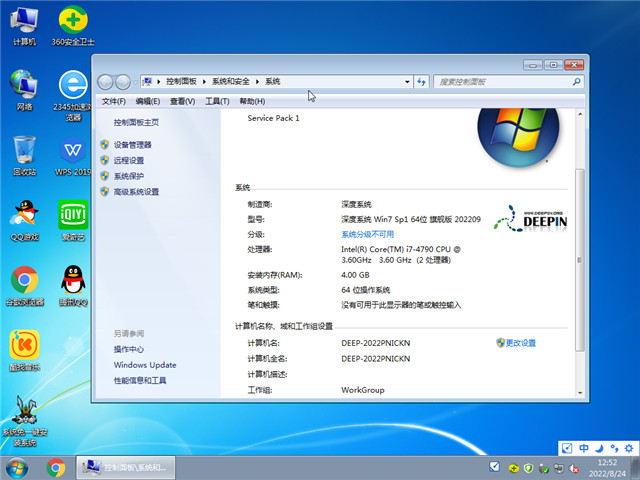Open the 查看(V) menu
This screenshot has height=480, width=640.
(182, 101)
